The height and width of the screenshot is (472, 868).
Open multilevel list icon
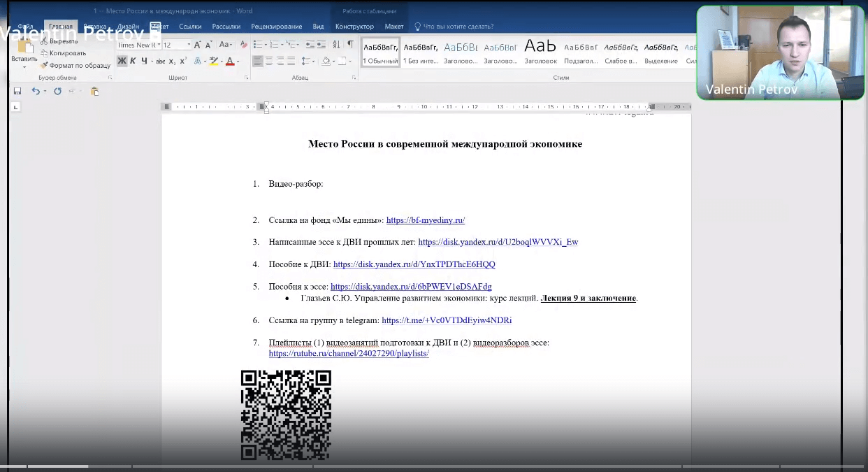click(x=291, y=45)
